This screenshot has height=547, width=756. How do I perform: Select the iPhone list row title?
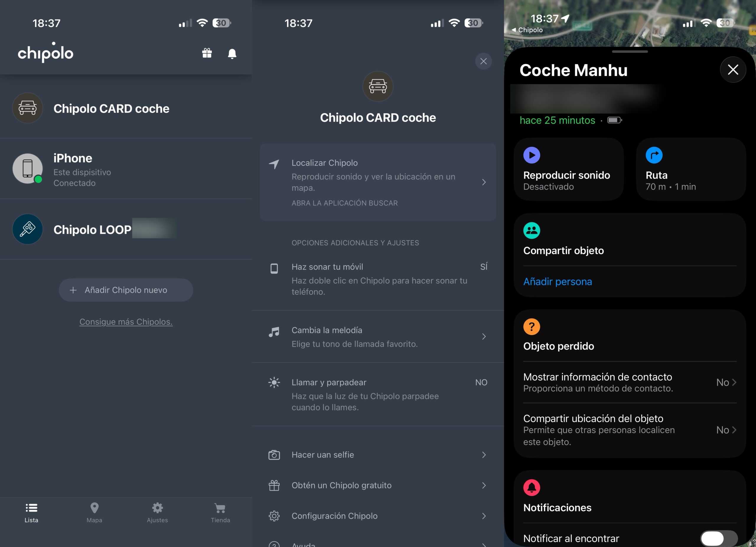pyautogui.click(x=73, y=158)
